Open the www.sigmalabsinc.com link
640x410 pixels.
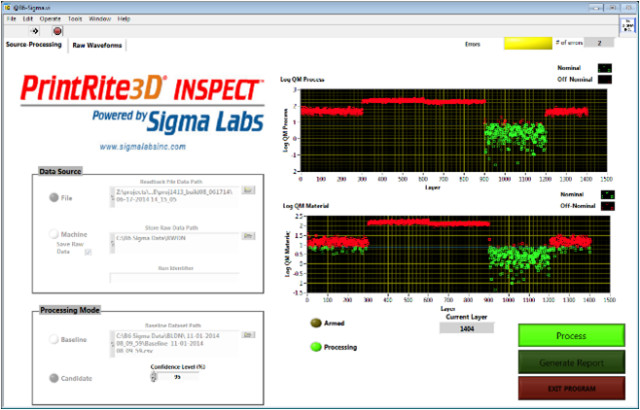pyautogui.click(x=142, y=147)
